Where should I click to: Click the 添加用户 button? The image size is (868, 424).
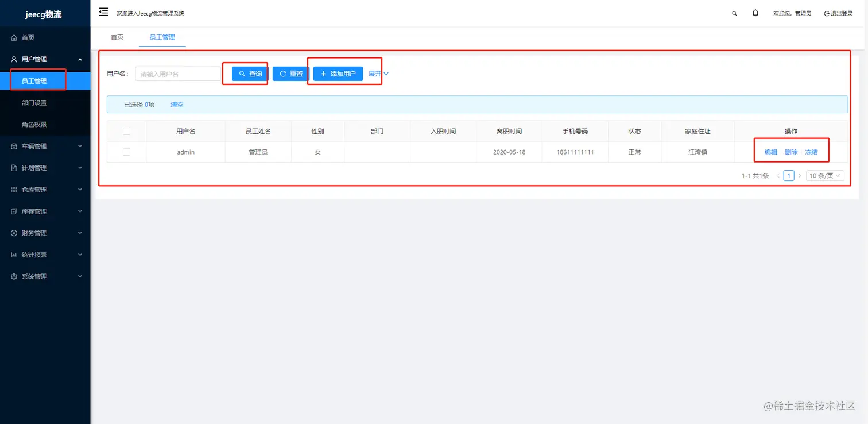(x=338, y=74)
